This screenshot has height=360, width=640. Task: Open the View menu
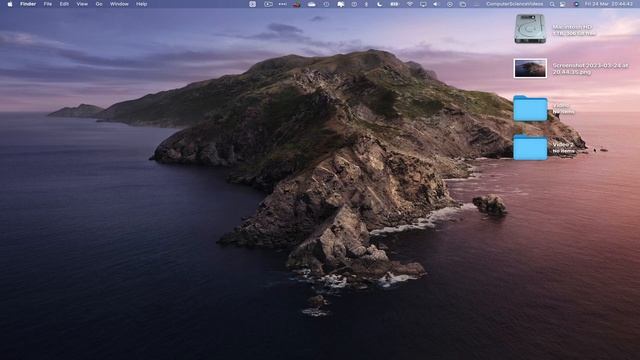pos(82,4)
